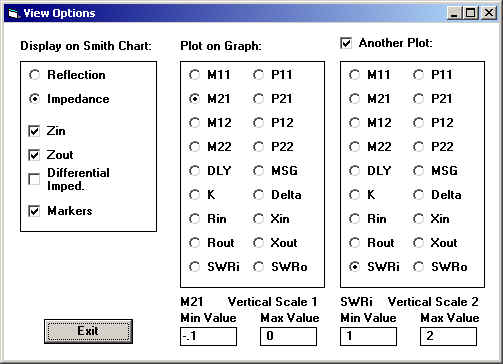Click the View Options title bar icon
Screen dimensions: 503x364
(x=13, y=13)
